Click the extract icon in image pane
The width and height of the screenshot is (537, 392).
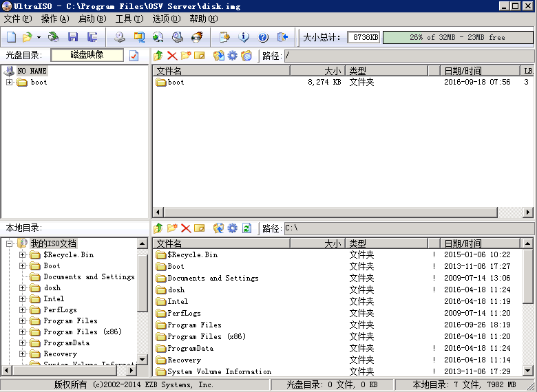pos(218,56)
